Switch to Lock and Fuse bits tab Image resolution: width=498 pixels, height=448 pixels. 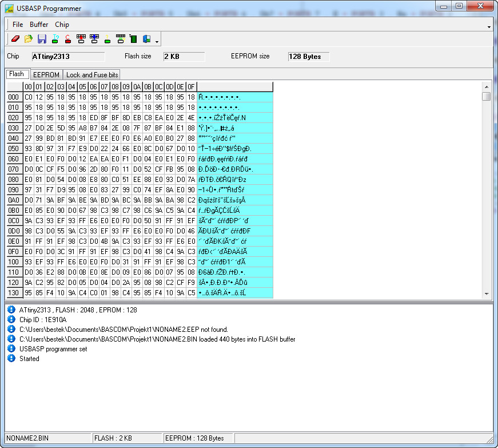tap(92, 74)
